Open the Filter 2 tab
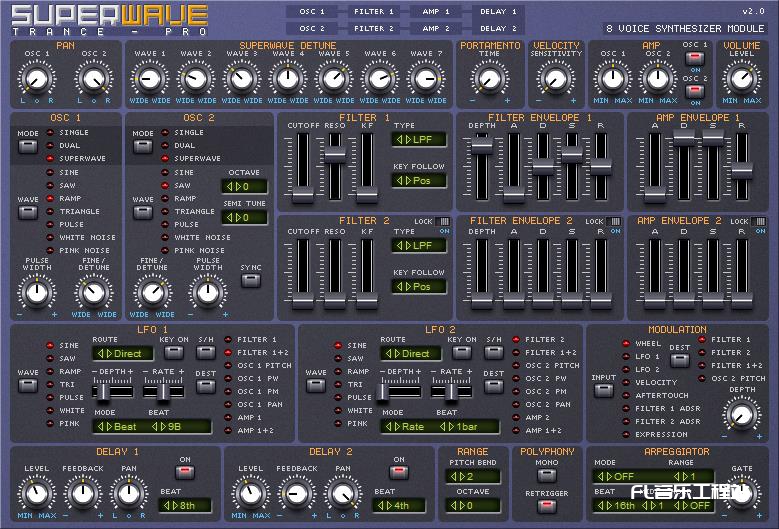Image resolution: width=779 pixels, height=529 pixels. (x=374, y=28)
